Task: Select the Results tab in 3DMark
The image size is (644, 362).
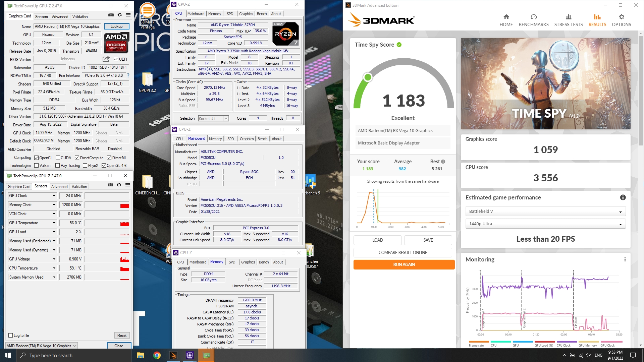Action: [x=597, y=20]
